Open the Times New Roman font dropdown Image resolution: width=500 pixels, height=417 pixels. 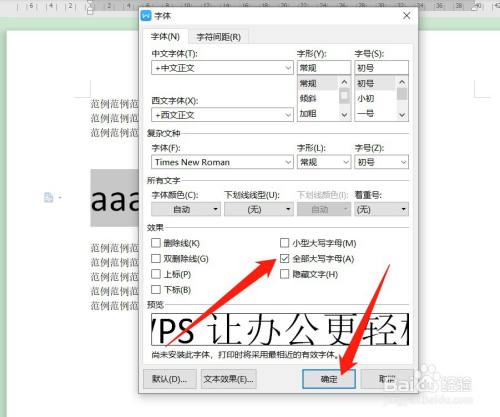coord(222,162)
